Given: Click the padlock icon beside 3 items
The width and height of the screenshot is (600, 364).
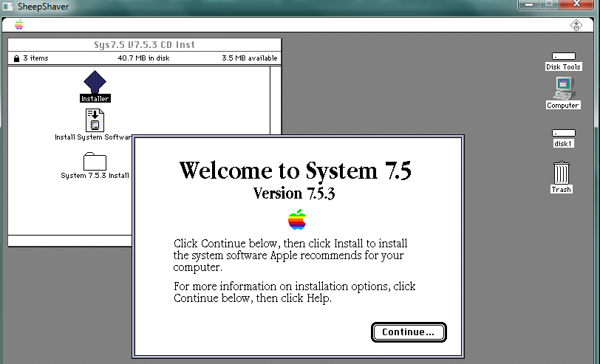Looking at the screenshot, I should point(16,58).
